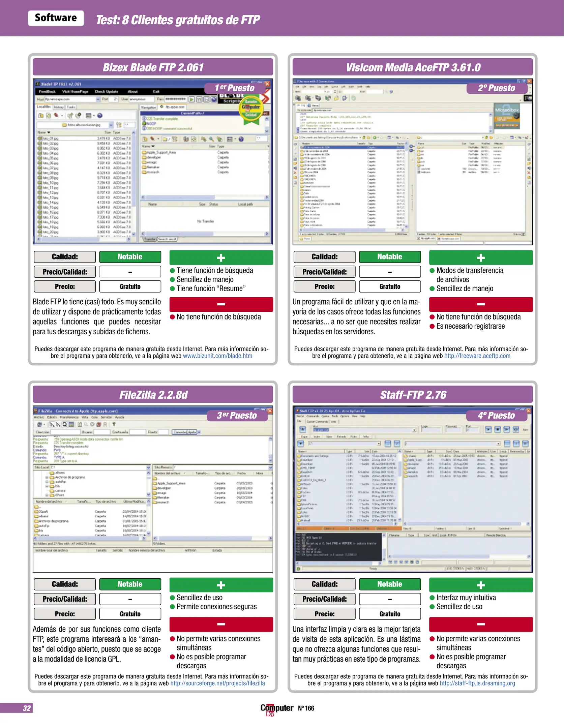The height and width of the screenshot is (728, 564).
Task: Open the Host dropdown in Staff-FTP
Action: click(x=414, y=430)
